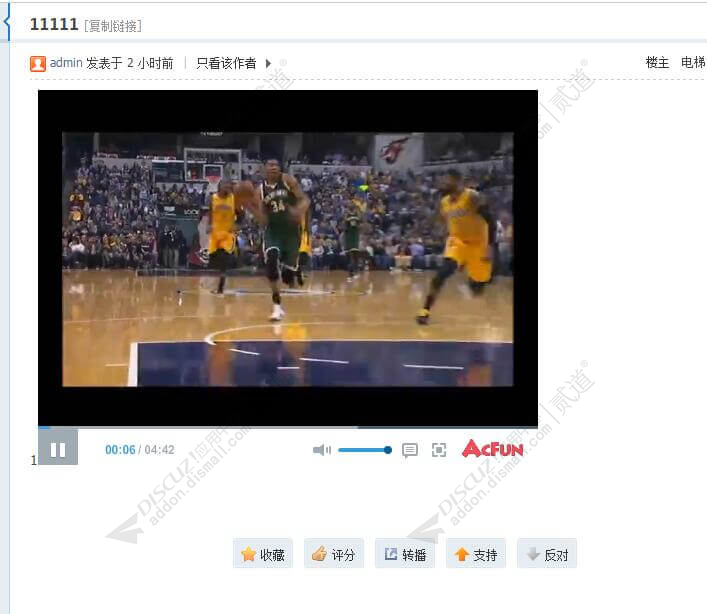Seek on the video progress bar
This screenshot has height=614, width=707.
click(288, 426)
